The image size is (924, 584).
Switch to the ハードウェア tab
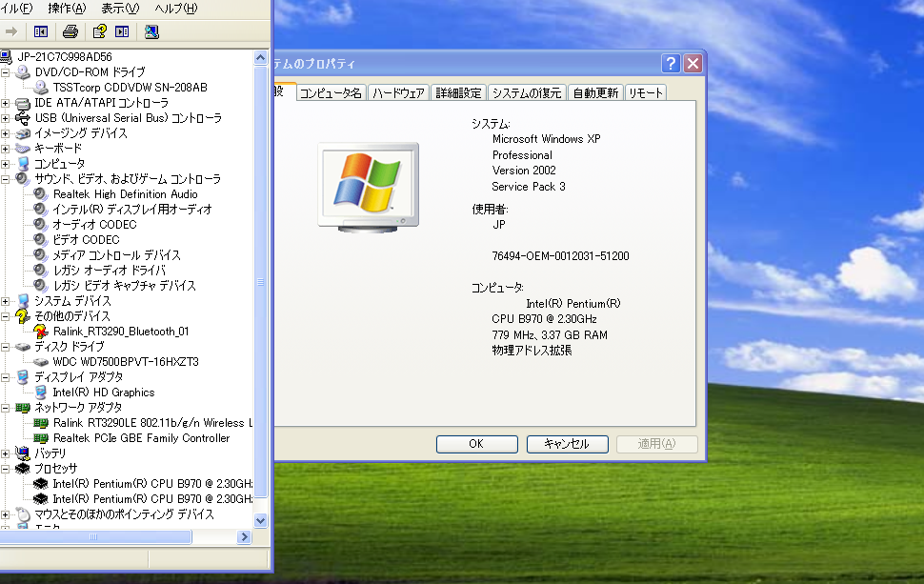tap(398, 93)
